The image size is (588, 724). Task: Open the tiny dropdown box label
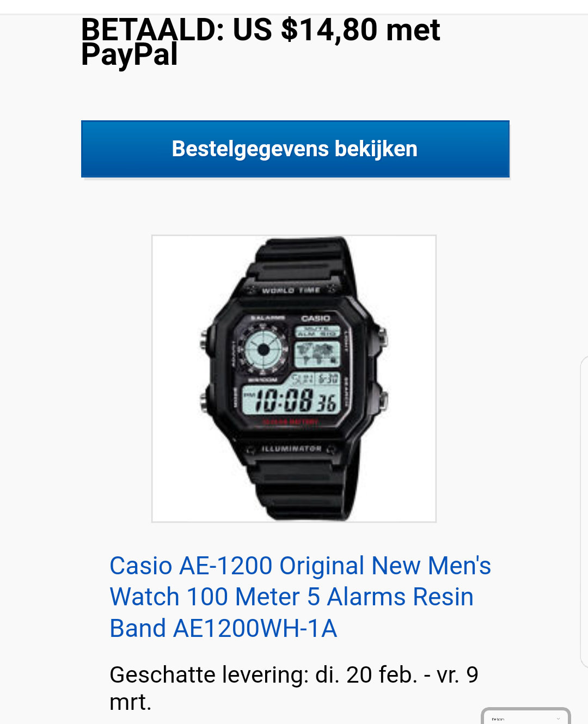[498, 719]
